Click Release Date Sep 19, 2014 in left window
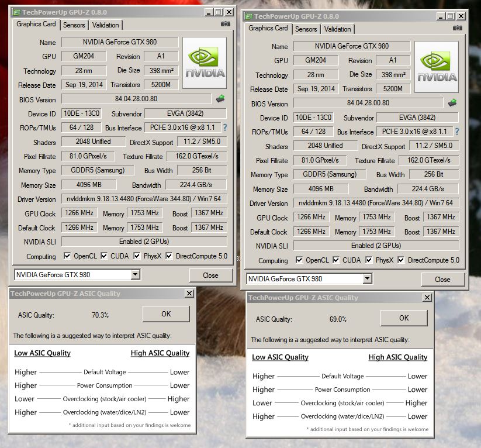 pyautogui.click(x=84, y=85)
